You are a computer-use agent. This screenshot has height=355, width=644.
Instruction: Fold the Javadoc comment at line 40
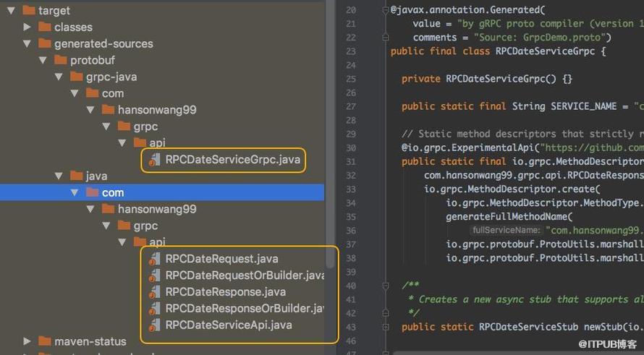385,286
